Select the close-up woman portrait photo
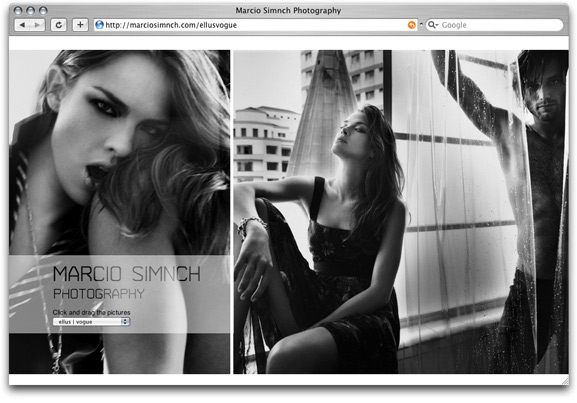This screenshot has height=403, width=577. click(120, 212)
